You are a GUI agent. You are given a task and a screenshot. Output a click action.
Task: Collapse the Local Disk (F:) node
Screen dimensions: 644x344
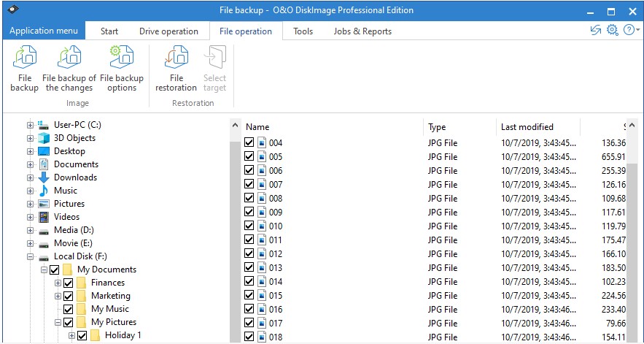[x=30, y=257]
